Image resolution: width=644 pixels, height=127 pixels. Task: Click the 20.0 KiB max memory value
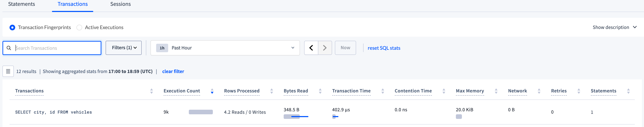(x=465, y=110)
